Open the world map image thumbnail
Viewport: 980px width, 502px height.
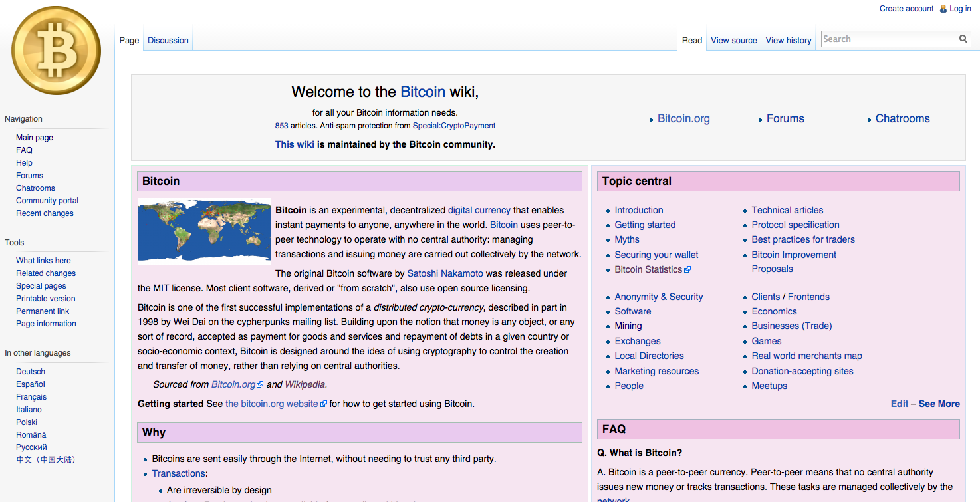[x=204, y=231]
